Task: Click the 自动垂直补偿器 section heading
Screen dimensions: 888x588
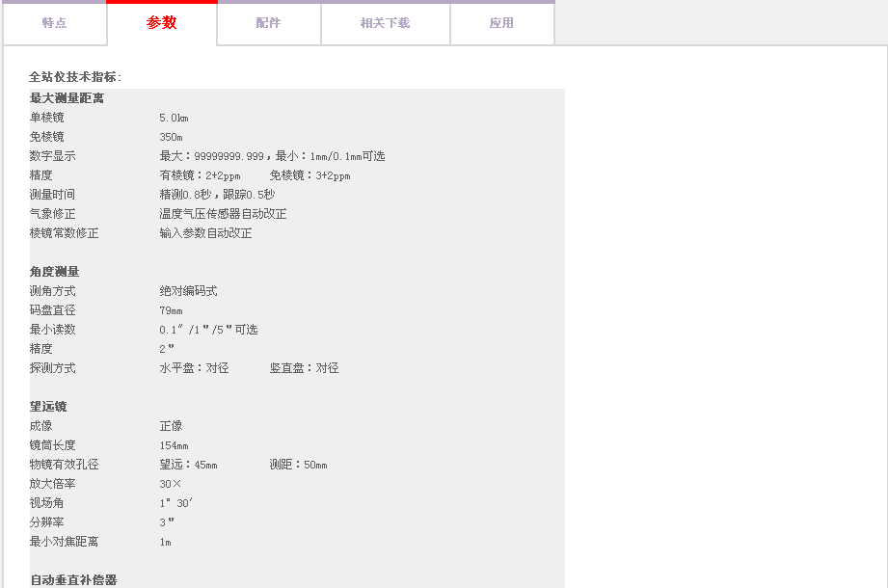Action: point(73,580)
